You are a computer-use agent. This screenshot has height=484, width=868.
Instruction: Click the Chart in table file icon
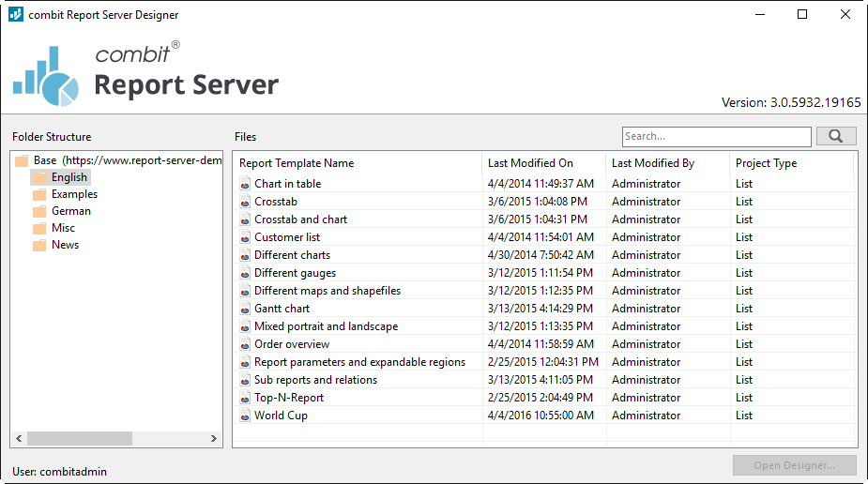245,184
